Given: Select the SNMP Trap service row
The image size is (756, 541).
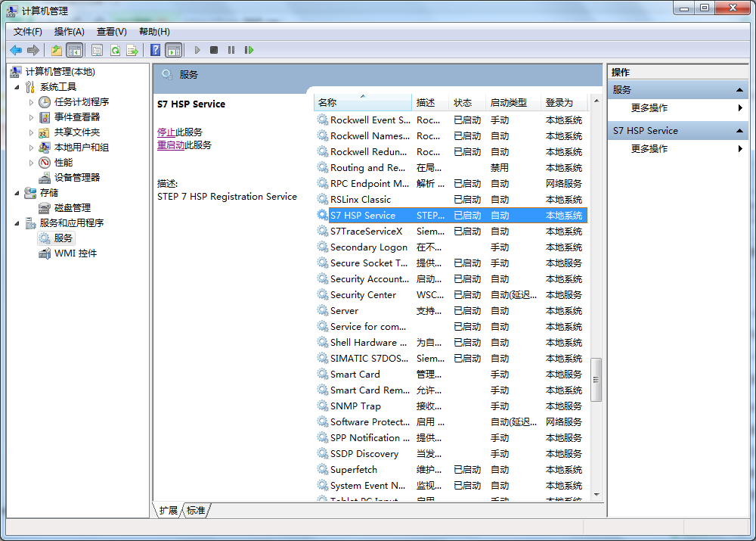Looking at the screenshot, I should [451, 406].
